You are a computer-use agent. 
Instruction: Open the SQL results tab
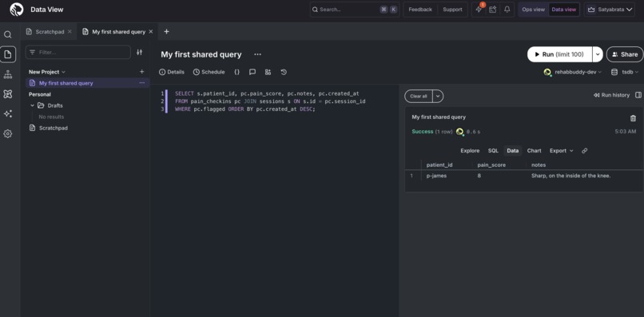point(493,151)
